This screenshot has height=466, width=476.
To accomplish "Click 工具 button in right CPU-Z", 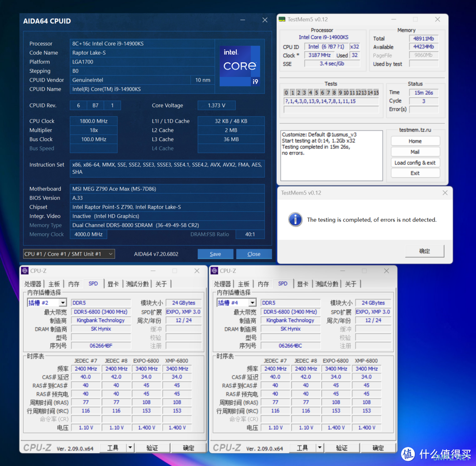I will point(303,447).
